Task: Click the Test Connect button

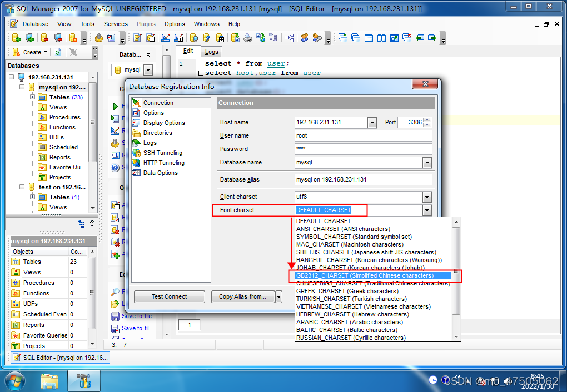Action: [169, 296]
